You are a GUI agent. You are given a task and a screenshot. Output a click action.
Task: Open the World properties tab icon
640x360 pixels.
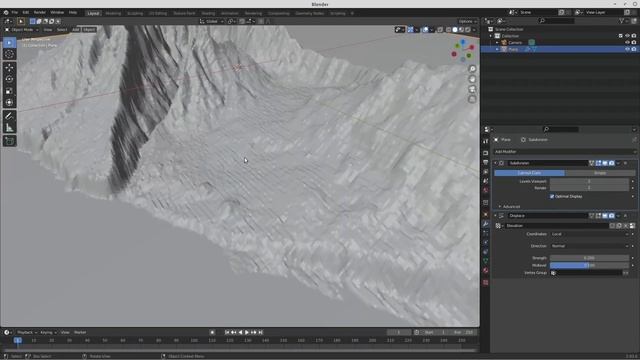tap(485, 190)
